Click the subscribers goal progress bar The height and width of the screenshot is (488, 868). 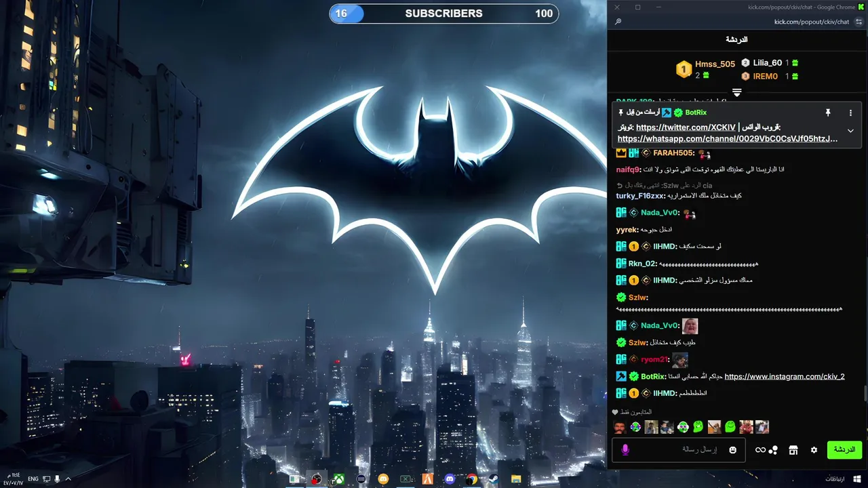coord(443,14)
